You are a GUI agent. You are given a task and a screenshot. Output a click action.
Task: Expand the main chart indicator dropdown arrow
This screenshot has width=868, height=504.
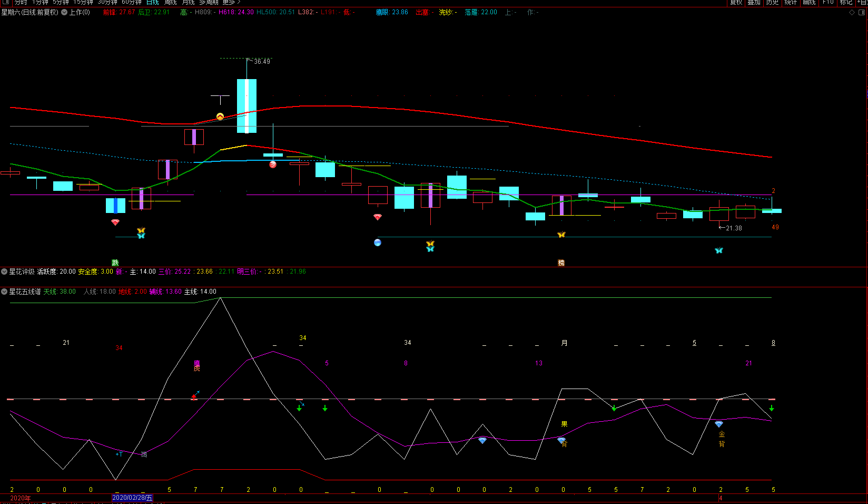pyautogui.click(x=64, y=12)
